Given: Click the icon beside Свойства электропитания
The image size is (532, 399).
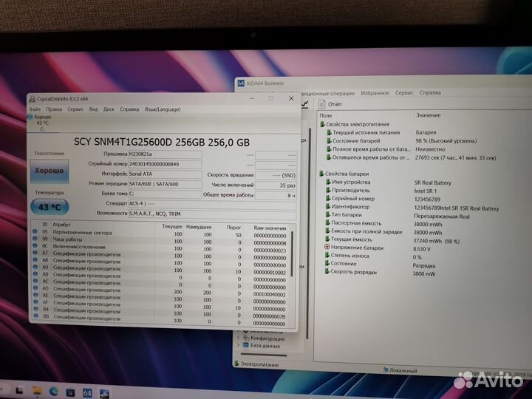Looking at the screenshot, I should (322, 124).
